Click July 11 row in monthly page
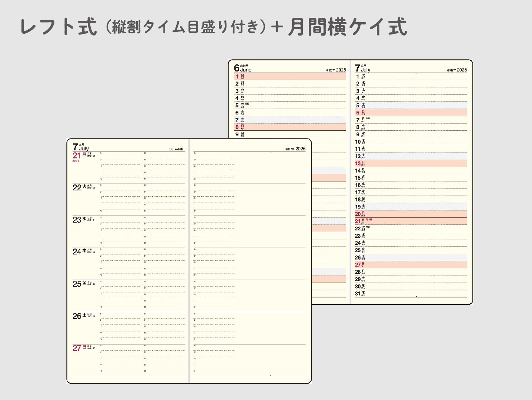The width and height of the screenshot is (532, 400). pos(411,149)
